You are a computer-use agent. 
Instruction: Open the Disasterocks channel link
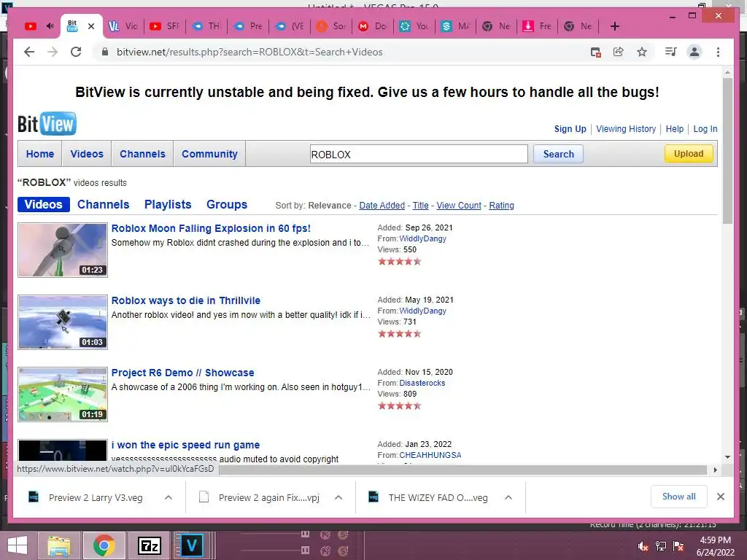tap(422, 383)
